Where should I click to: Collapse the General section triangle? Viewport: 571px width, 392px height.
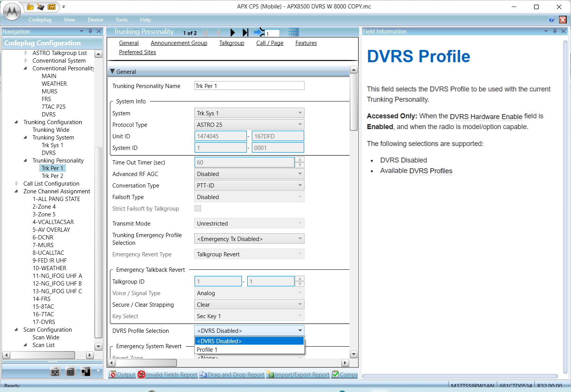[x=113, y=71]
